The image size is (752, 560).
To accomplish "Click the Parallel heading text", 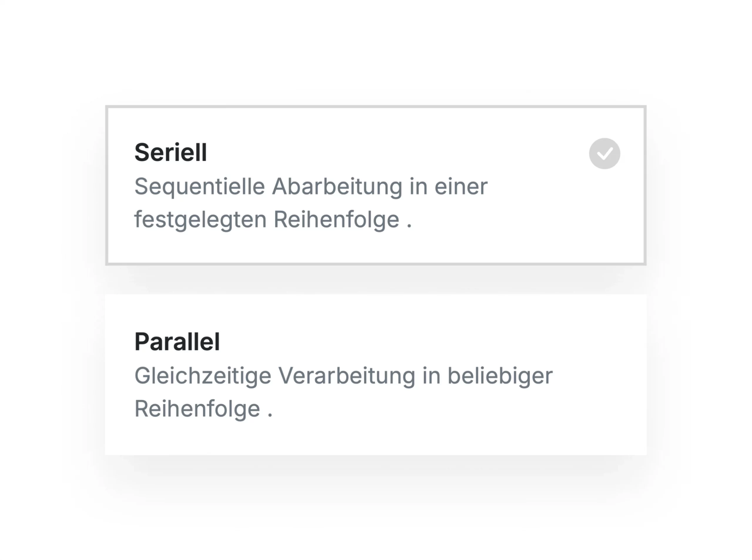I will pos(177,342).
